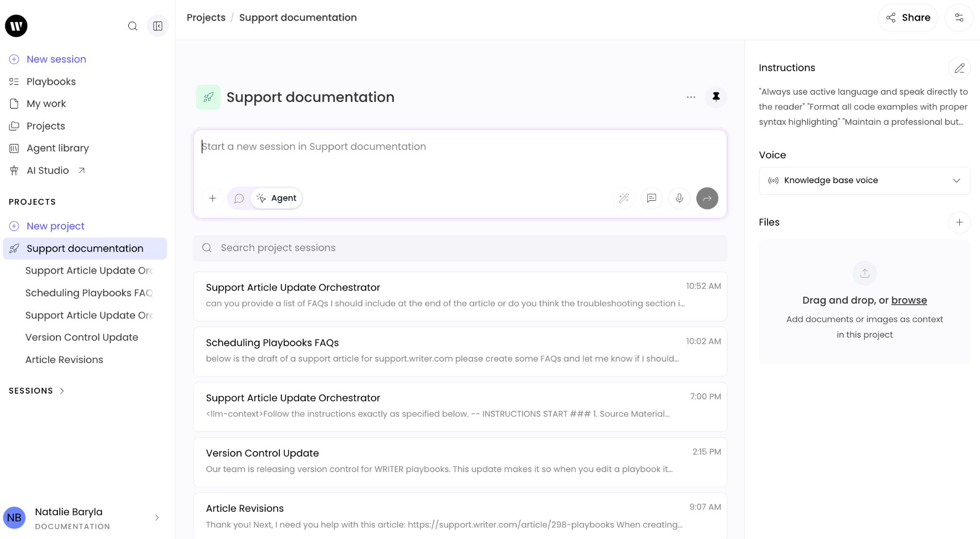The image size is (980, 539).
Task: Click the browse link in Files area
Action: point(909,300)
